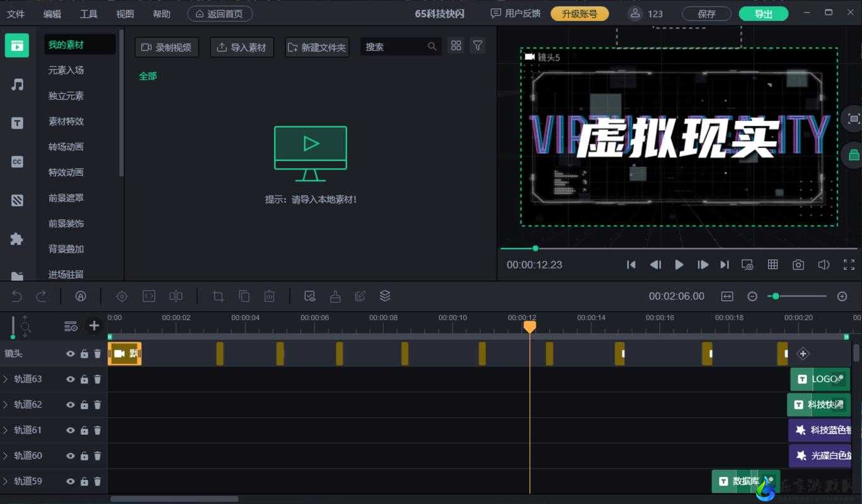Switch material view to grid icon
Image resolution: width=862 pixels, height=504 pixels.
[456, 45]
